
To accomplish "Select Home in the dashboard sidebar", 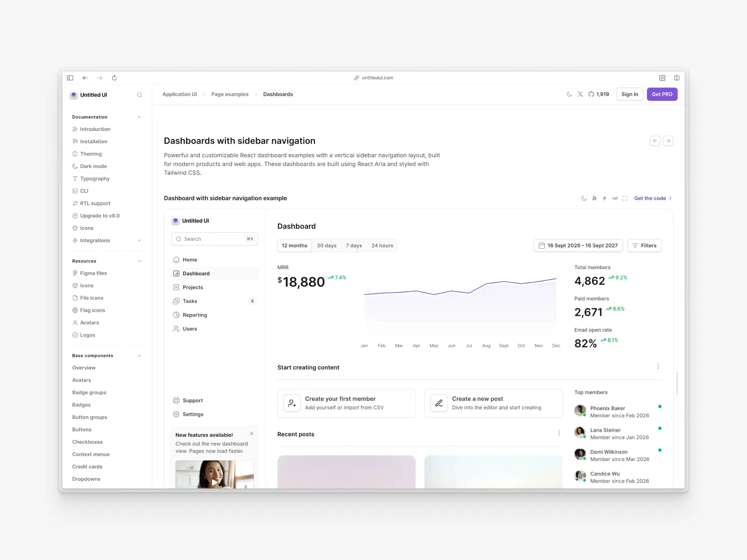I will coord(215,260).
